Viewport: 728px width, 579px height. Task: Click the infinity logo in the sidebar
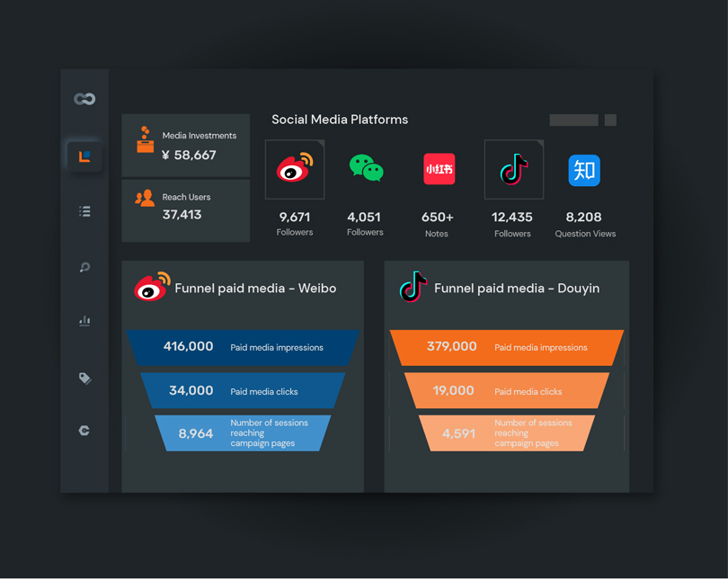pos(84,99)
